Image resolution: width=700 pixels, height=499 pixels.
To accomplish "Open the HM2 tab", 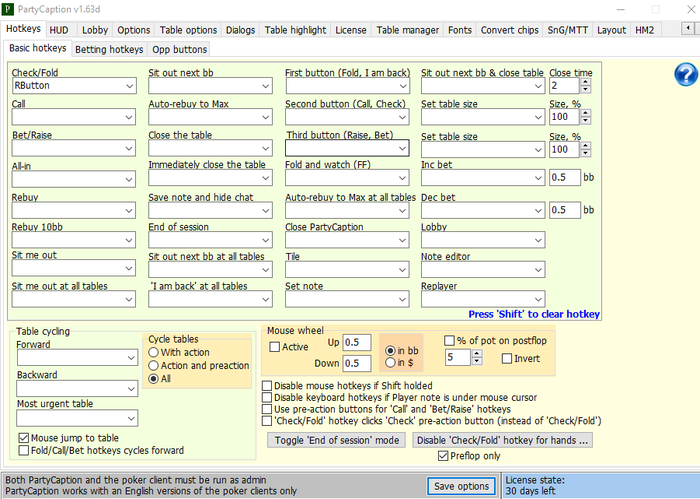I will (x=645, y=30).
